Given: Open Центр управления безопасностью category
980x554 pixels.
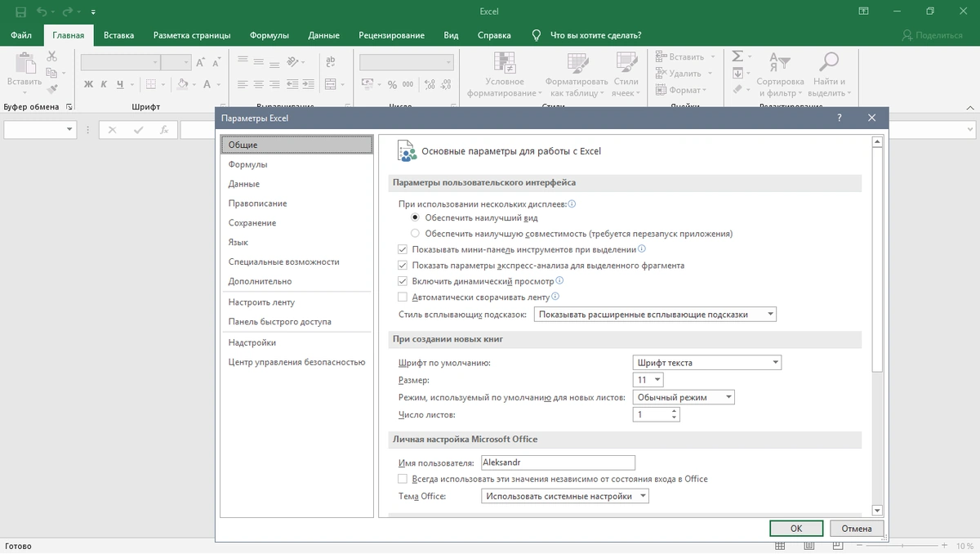Looking at the screenshot, I should (296, 362).
